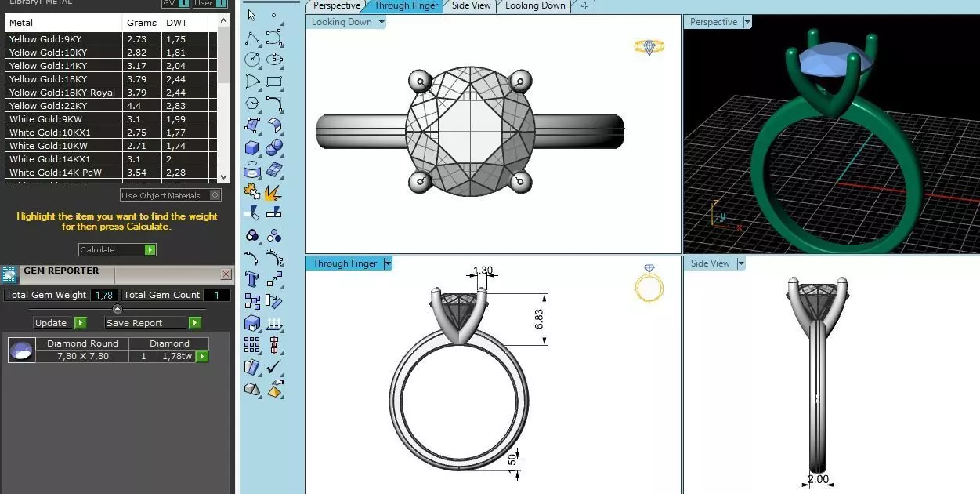
Task: Switch to the Through Finger tab
Action: [406, 5]
